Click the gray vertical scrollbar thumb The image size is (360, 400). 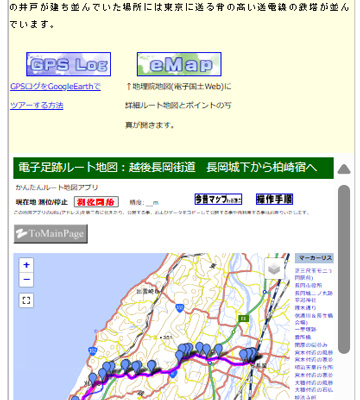tap(344, 269)
